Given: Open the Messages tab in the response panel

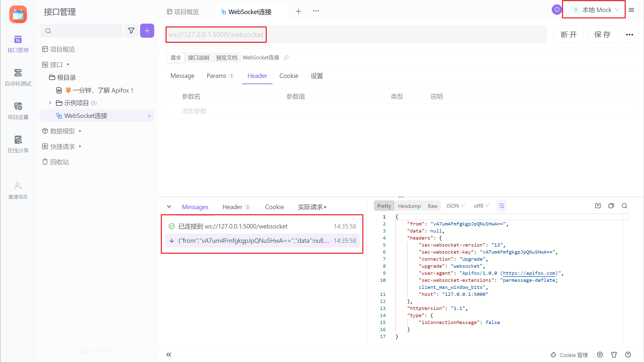Looking at the screenshot, I should pos(195,207).
